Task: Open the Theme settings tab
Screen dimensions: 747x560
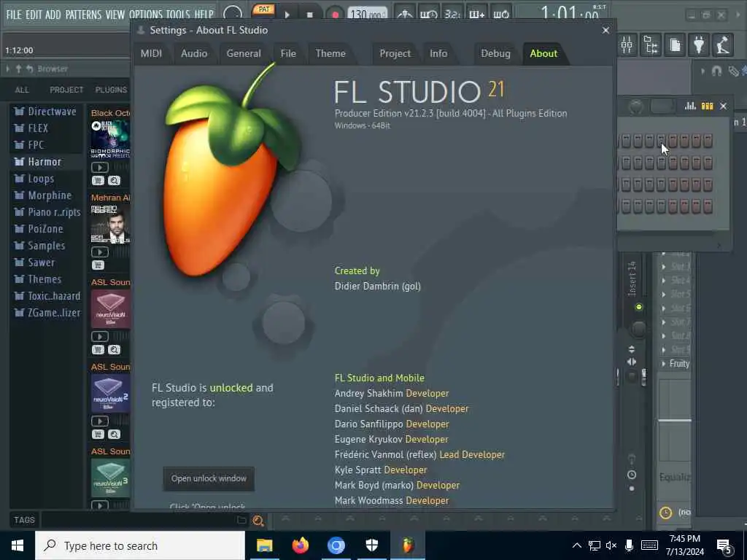Action: coord(330,53)
